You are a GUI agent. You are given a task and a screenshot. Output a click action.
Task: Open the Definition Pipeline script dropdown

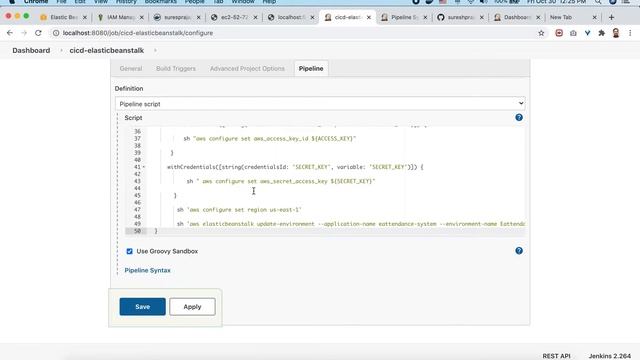(320, 104)
